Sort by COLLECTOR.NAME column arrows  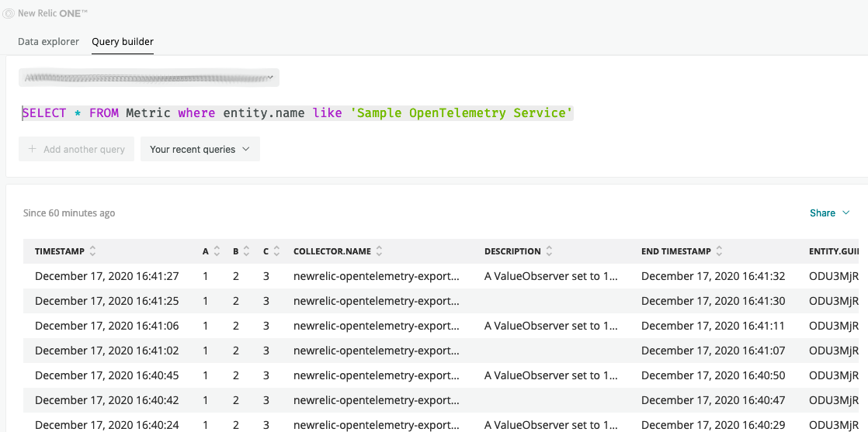coord(379,251)
